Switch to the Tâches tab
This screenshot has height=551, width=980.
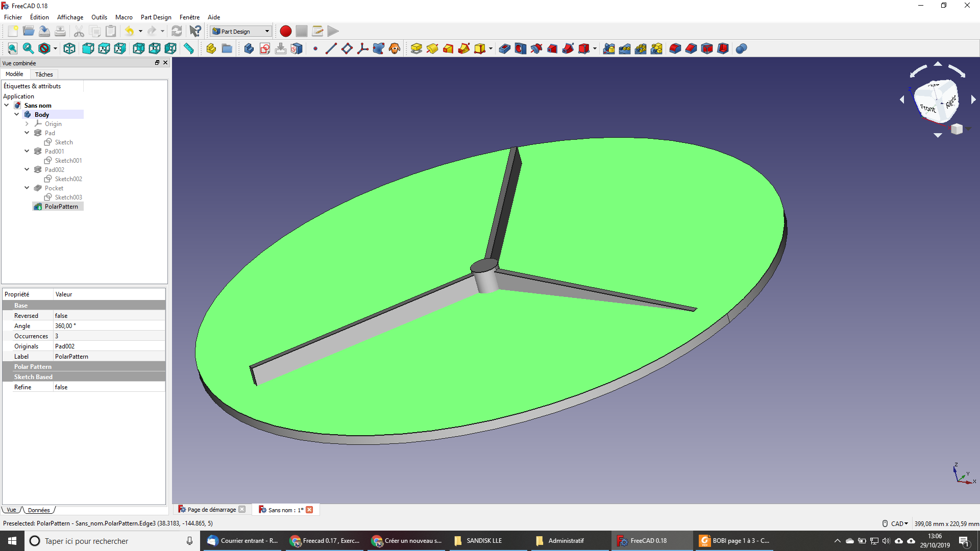coord(44,74)
